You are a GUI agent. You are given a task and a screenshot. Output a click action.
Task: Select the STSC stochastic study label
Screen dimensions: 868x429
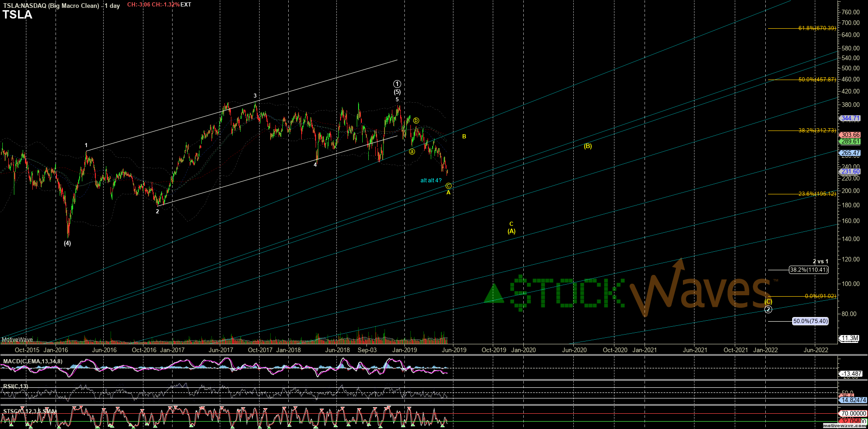30,411
